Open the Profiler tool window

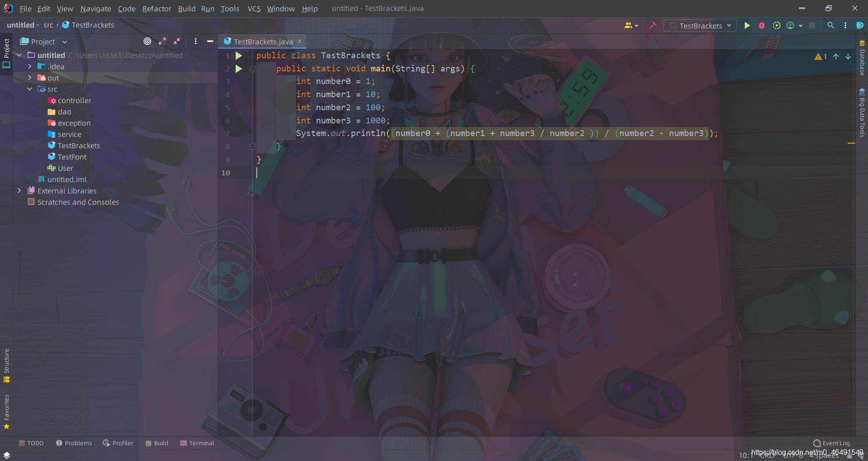pyautogui.click(x=118, y=443)
